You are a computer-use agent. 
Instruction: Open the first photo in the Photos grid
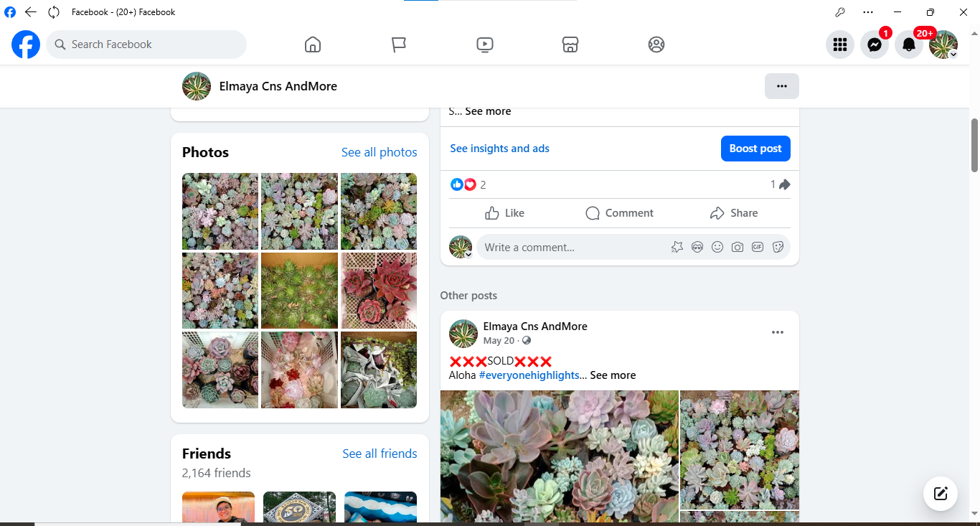220,211
